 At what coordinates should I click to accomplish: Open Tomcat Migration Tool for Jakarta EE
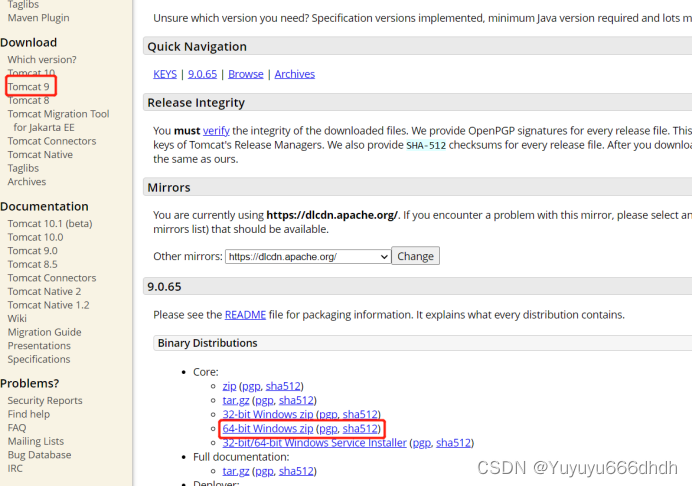(x=58, y=121)
